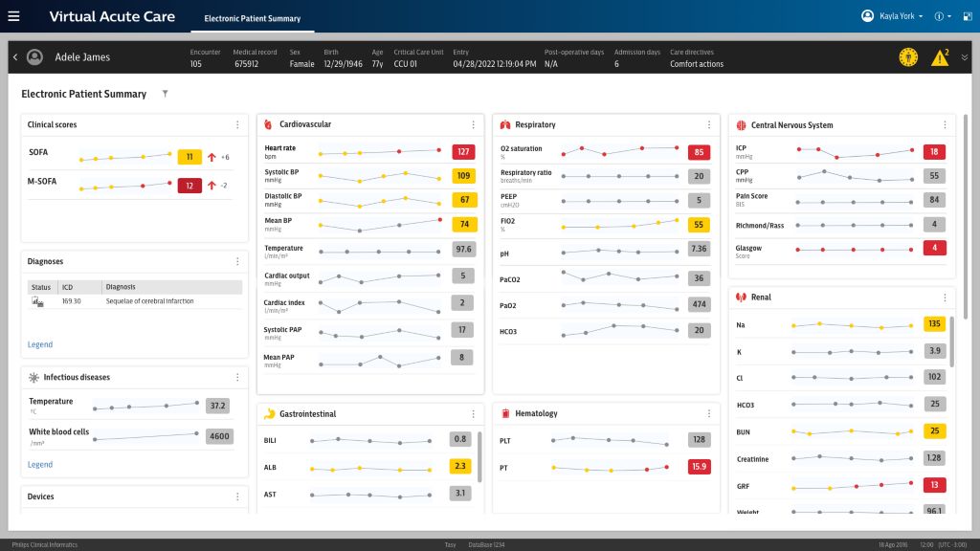This screenshot has height=551, width=980.
Task: Click the layout window icon at top right
Action: point(967,16)
